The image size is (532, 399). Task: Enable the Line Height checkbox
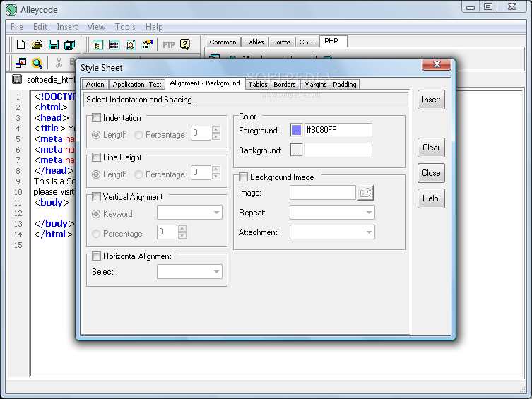pos(96,157)
